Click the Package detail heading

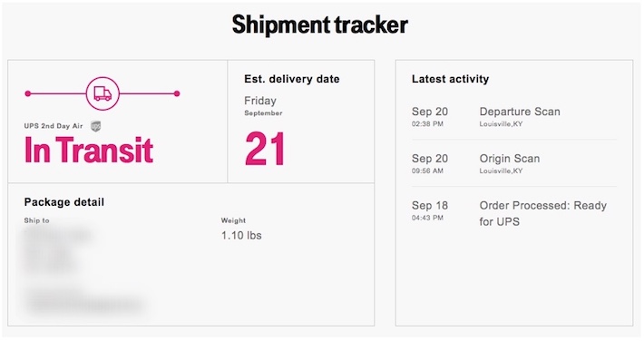[x=64, y=202]
